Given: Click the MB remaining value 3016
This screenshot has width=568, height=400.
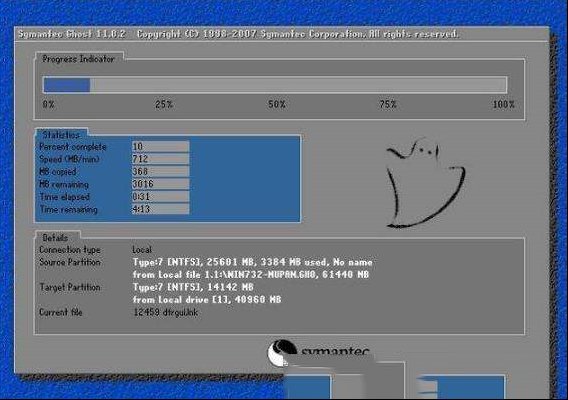Looking at the screenshot, I should 160,184.
